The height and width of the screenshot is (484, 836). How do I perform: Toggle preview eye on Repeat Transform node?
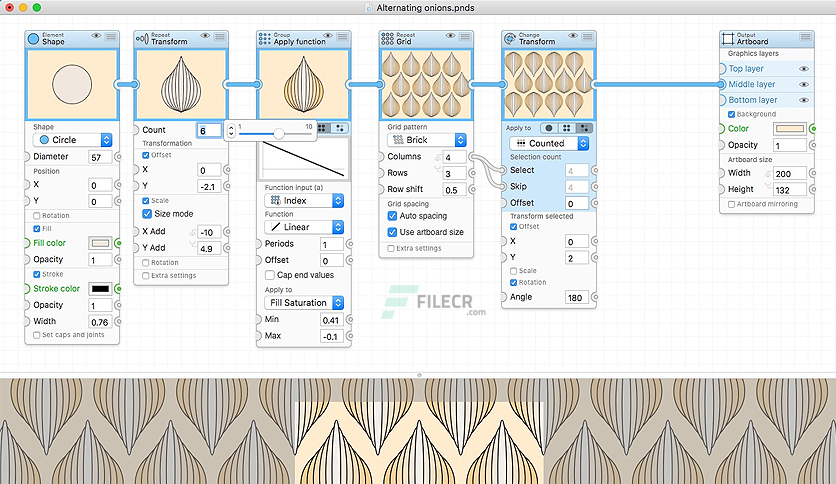pos(205,36)
